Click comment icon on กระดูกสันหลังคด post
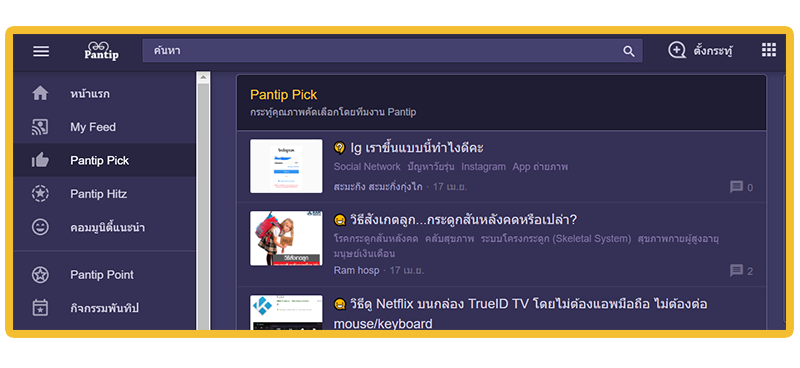Image resolution: width=800 pixels, height=368 pixels. [x=736, y=271]
